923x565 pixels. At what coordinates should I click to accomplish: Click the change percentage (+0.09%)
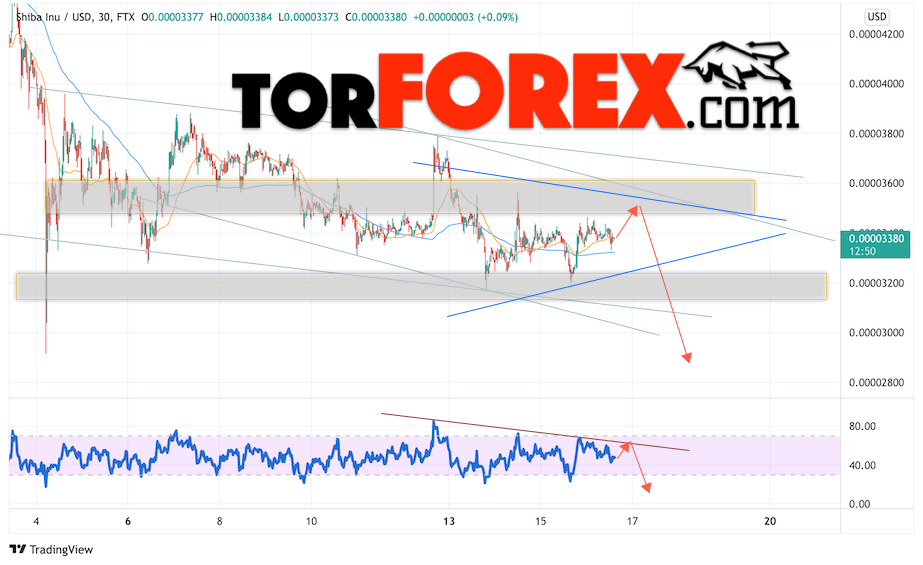click(x=498, y=17)
